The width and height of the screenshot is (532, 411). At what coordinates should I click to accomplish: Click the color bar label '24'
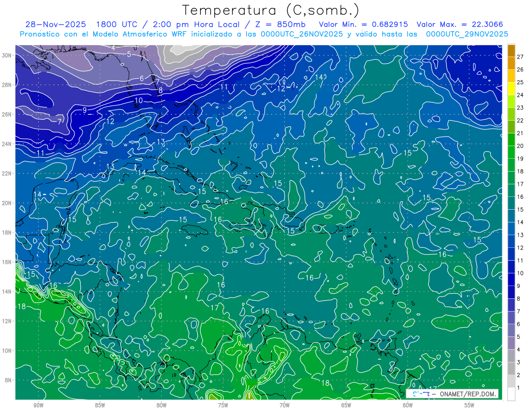(x=520, y=95)
